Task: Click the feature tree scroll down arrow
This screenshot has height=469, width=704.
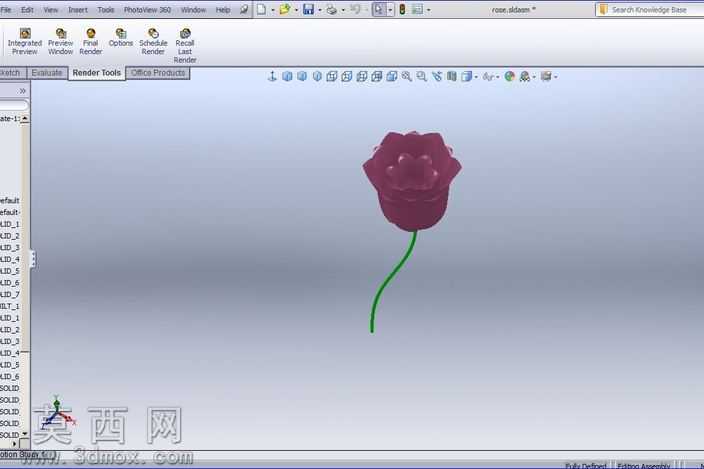Action: point(25,434)
